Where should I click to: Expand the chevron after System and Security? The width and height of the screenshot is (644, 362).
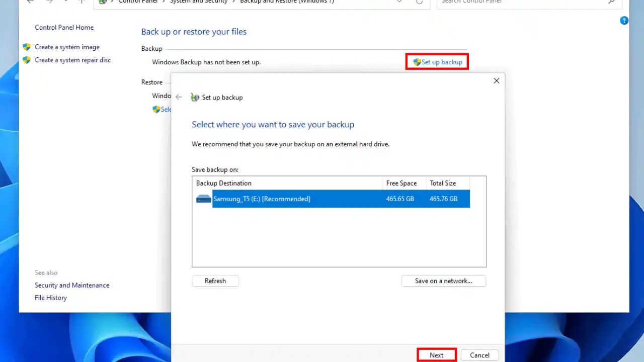(x=234, y=2)
